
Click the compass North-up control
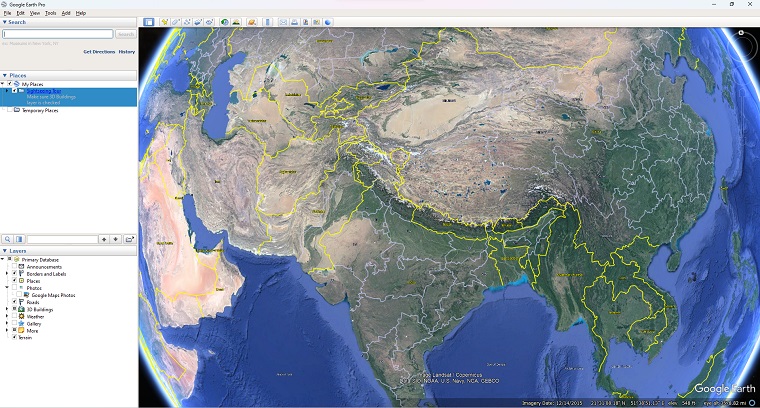741,32
